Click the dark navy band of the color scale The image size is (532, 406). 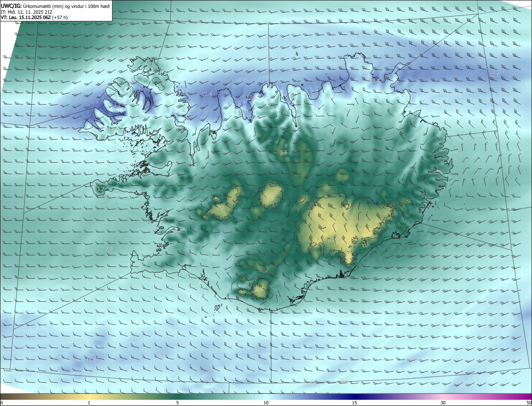[355, 397]
